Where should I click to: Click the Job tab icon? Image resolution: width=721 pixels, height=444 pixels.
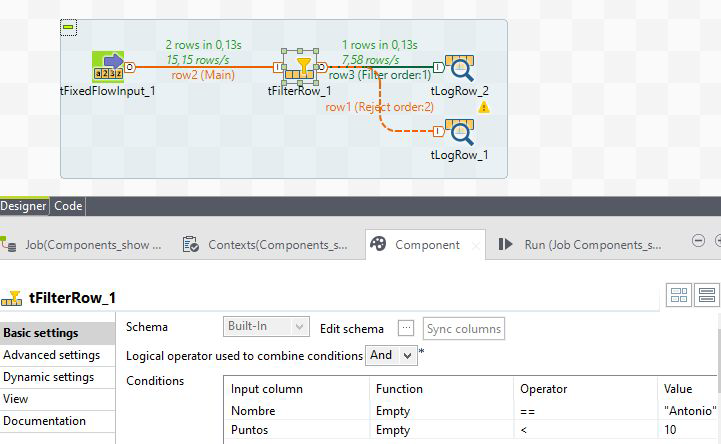click(8, 244)
